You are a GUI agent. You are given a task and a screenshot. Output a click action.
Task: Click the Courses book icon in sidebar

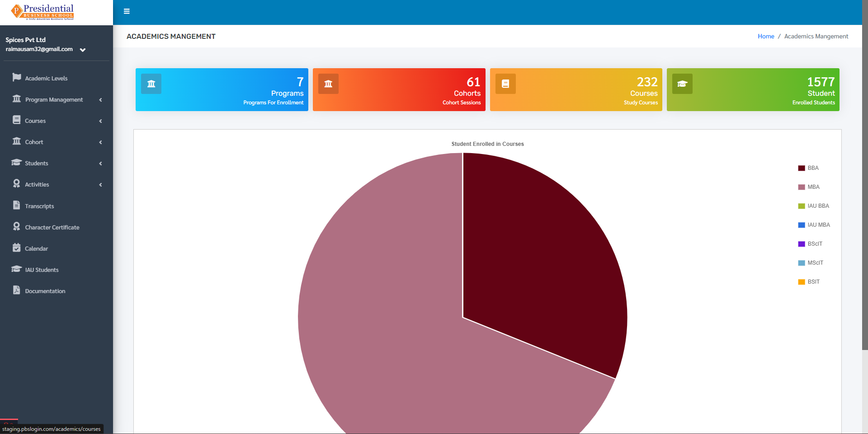[17, 120]
